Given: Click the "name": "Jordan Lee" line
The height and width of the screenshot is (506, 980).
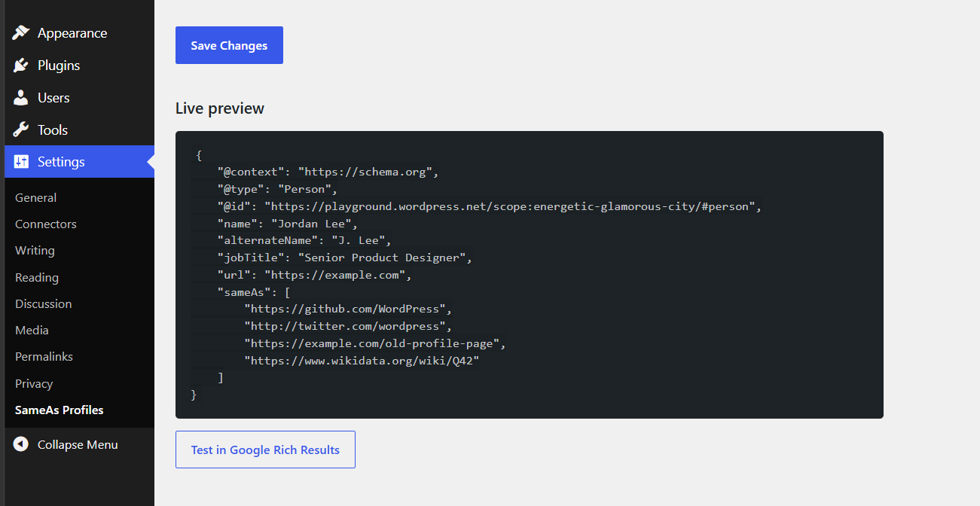Looking at the screenshot, I should (x=288, y=224).
